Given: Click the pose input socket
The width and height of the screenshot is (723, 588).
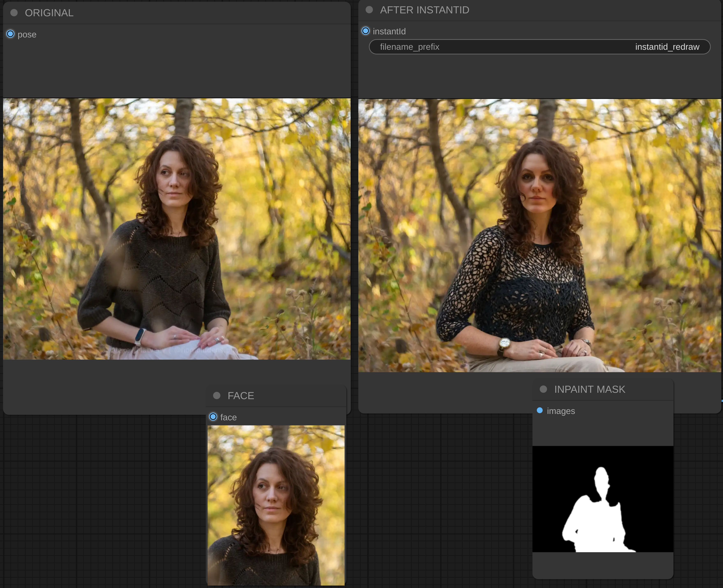Looking at the screenshot, I should click(x=10, y=34).
